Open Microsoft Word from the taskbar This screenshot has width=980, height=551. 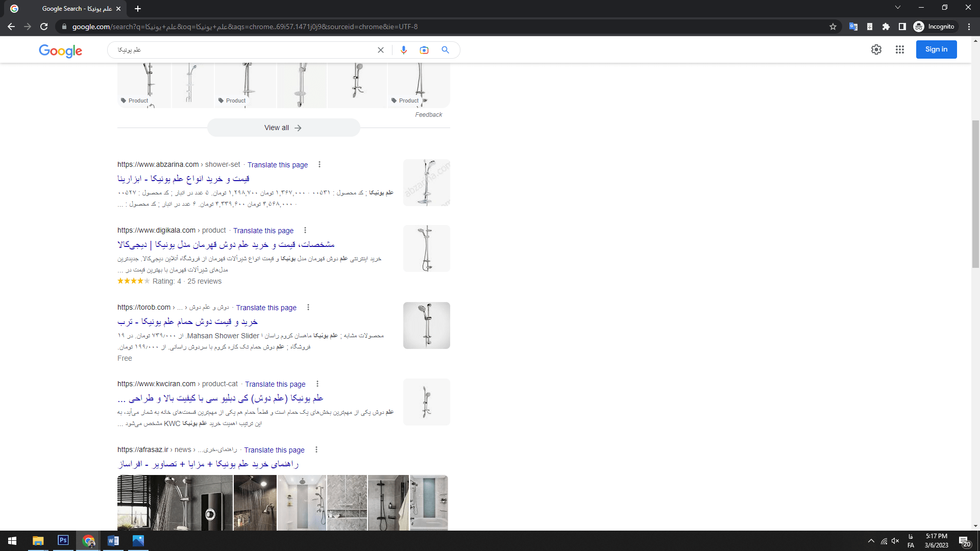pyautogui.click(x=113, y=541)
